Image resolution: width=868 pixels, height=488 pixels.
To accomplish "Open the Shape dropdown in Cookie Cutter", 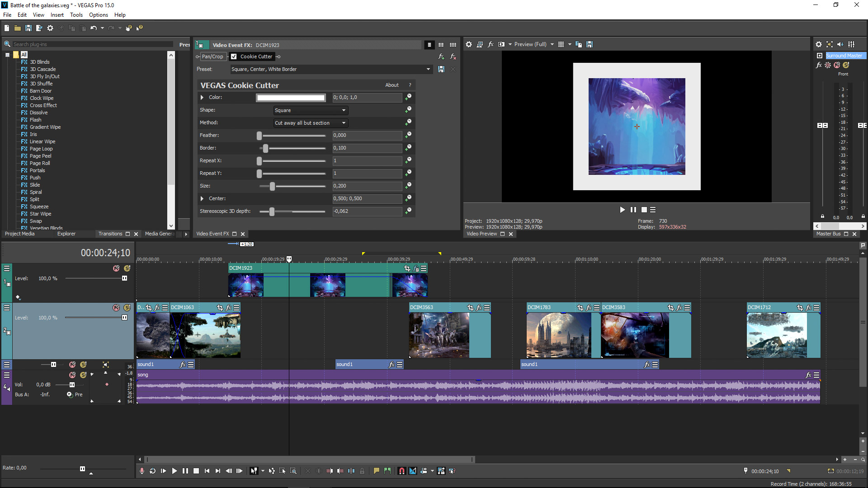I will 309,110.
